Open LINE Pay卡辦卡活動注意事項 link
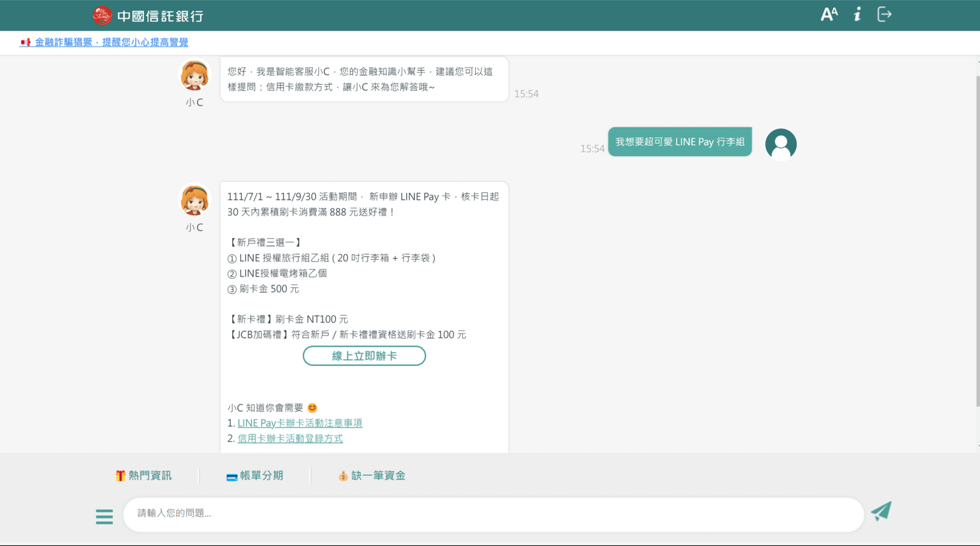The width and height of the screenshot is (980, 546). pos(300,423)
